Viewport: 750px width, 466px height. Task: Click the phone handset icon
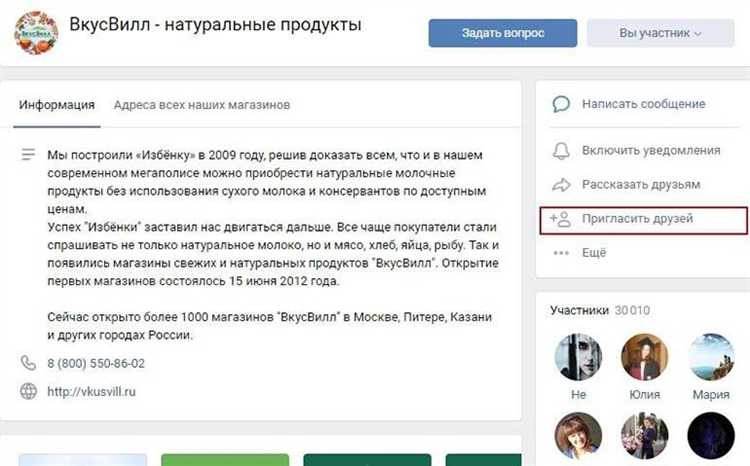coord(28,363)
